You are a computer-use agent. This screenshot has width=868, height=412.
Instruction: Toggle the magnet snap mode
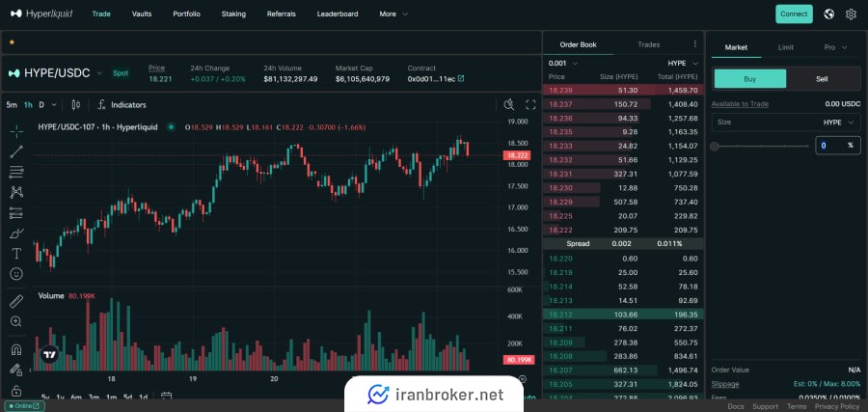pos(16,349)
